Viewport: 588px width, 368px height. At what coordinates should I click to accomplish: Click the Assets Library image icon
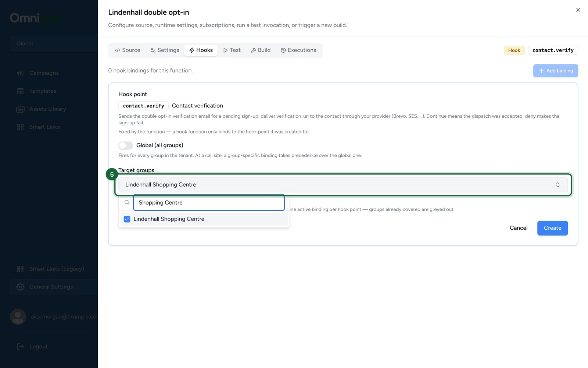(x=21, y=109)
